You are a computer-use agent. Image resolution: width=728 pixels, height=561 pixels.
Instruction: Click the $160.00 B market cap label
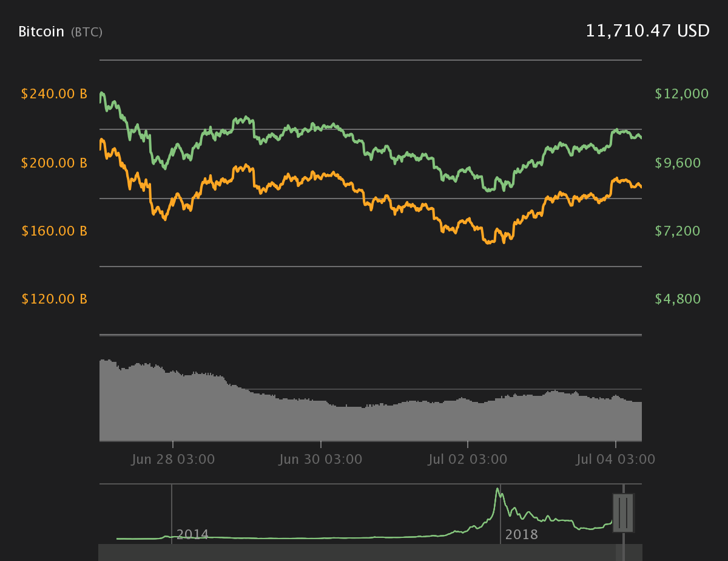54,231
